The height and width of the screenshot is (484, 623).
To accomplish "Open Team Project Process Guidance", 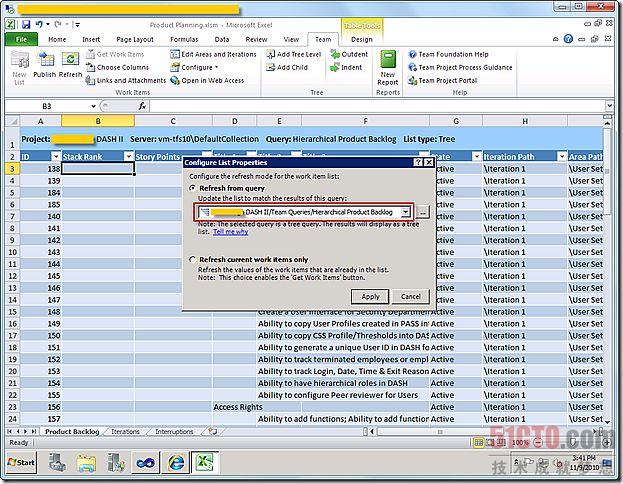I will tap(460, 67).
